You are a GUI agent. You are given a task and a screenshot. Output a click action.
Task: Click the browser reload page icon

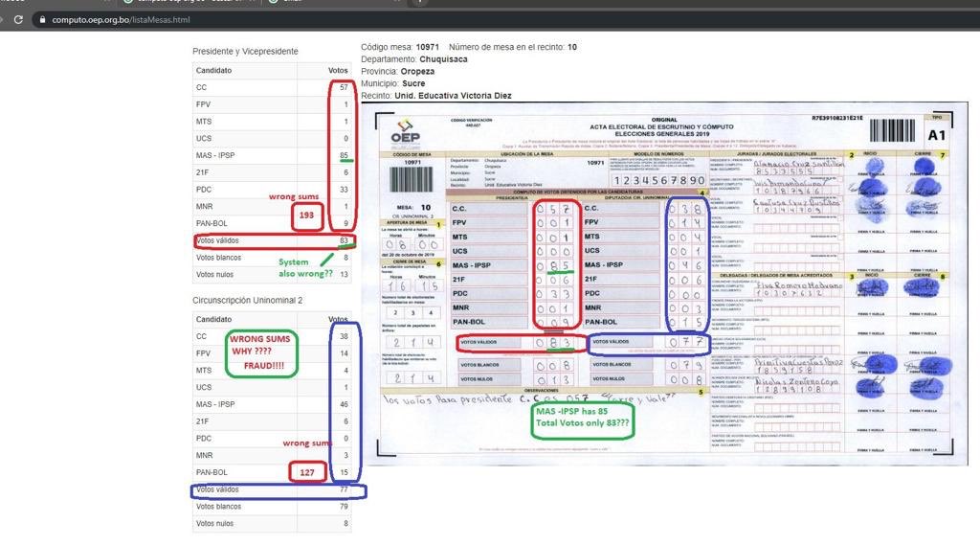coord(18,19)
